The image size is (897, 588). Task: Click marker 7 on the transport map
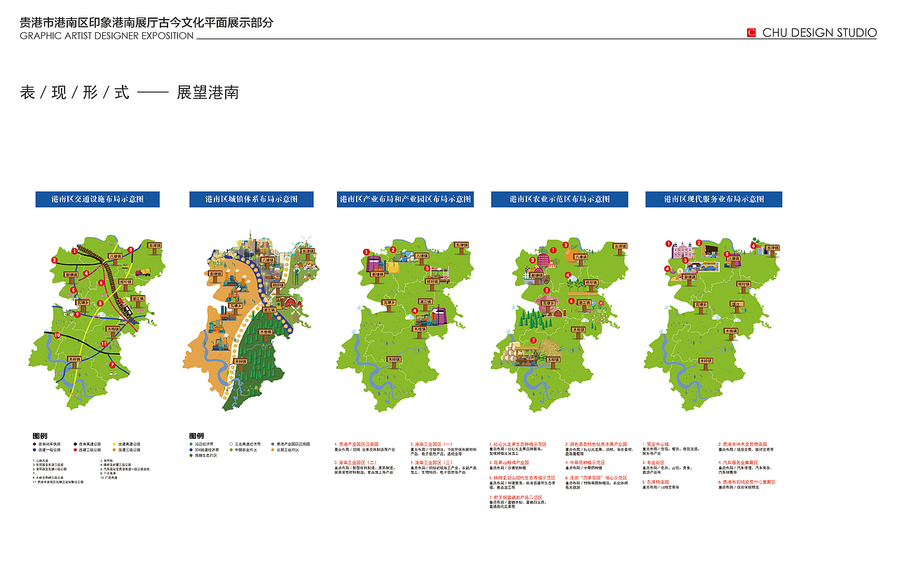point(112,364)
